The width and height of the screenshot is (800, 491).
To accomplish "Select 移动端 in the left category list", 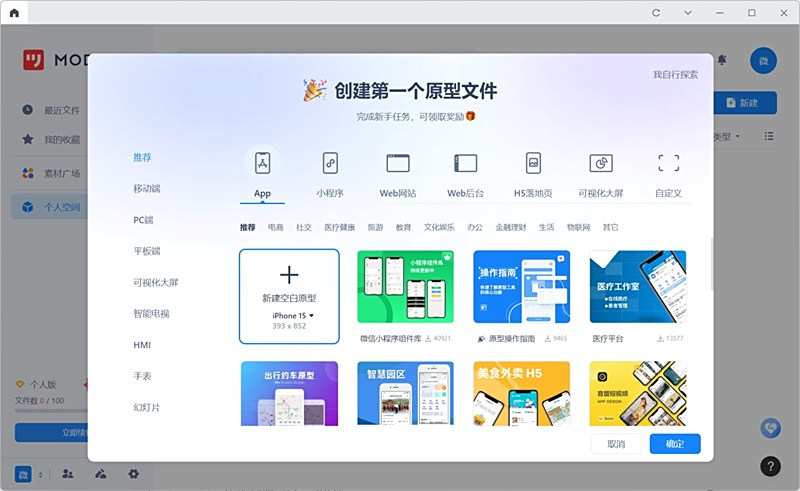I will tap(147, 188).
